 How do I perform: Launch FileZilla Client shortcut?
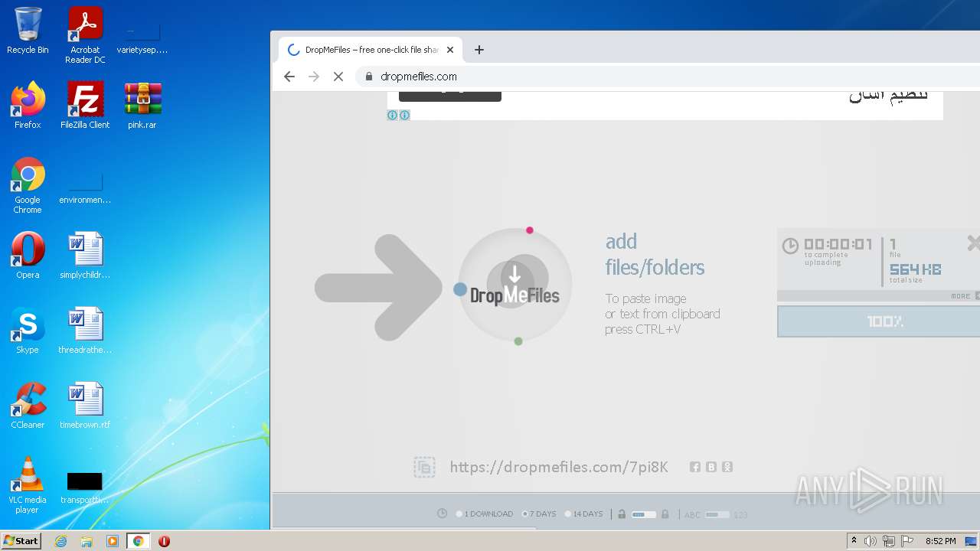point(85,106)
